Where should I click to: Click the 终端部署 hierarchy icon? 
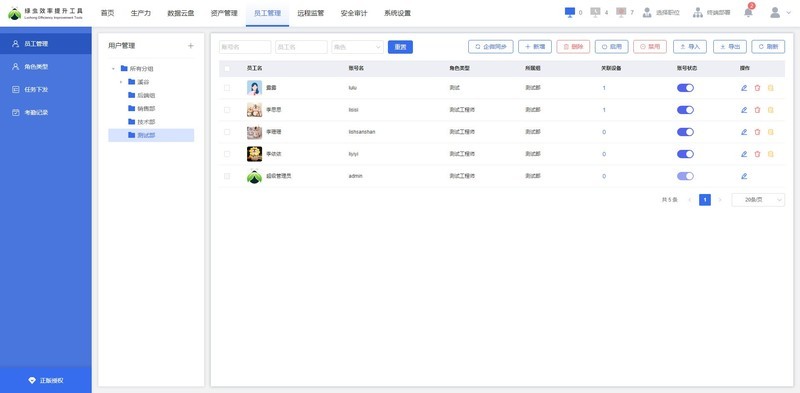(697, 13)
